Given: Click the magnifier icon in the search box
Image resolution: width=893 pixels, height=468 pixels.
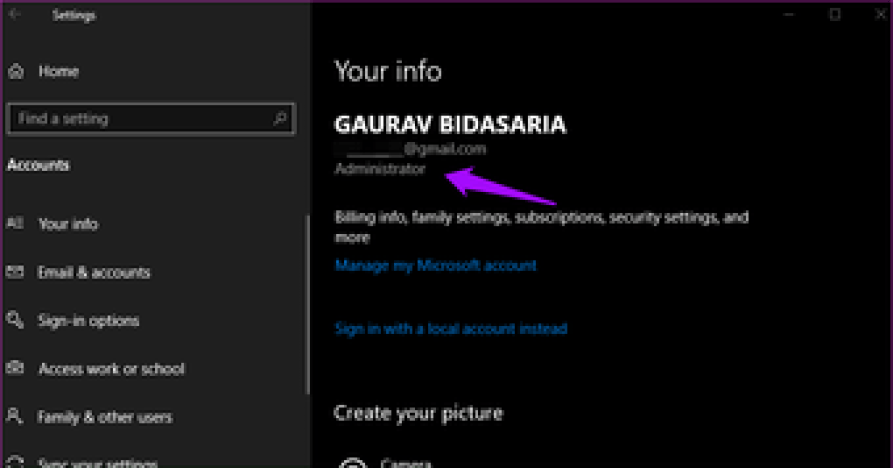Looking at the screenshot, I should pyautogui.click(x=280, y=119).
